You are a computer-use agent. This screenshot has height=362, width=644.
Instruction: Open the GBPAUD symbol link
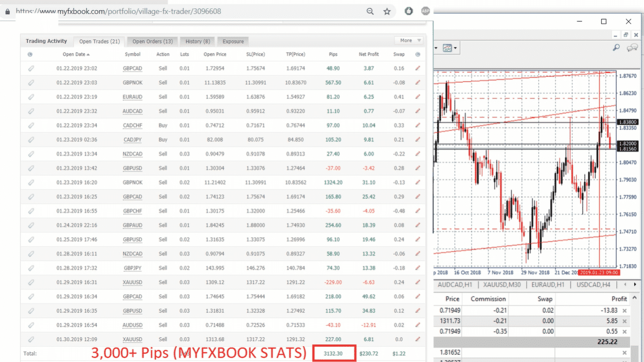[133, 225]
